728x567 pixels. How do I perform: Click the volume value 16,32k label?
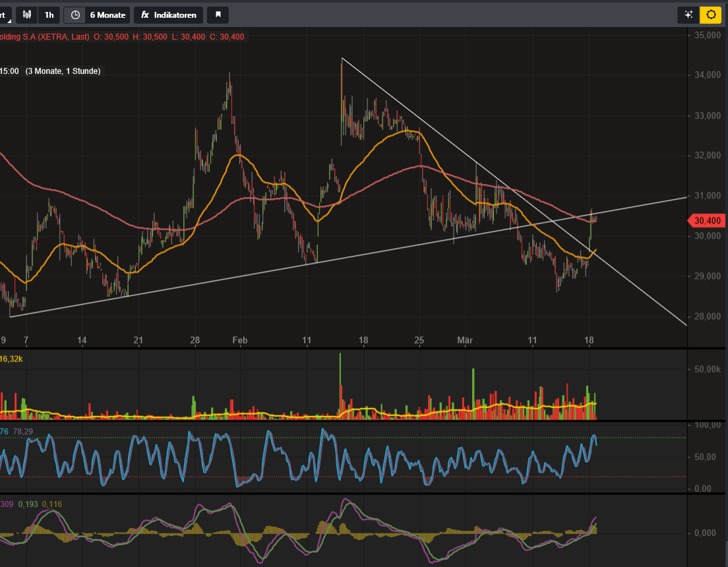point(12,359)
